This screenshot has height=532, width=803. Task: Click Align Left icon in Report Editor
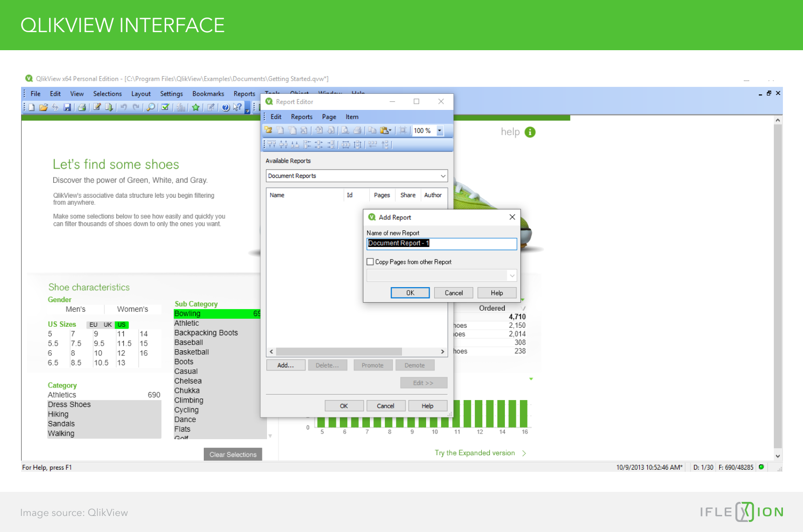pos(307,145)
